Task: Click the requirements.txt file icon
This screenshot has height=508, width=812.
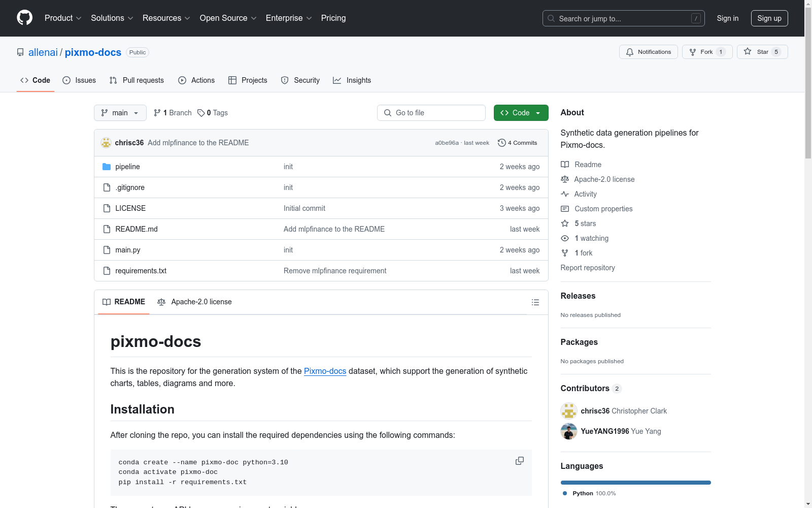Action: [x=107, y=271]
